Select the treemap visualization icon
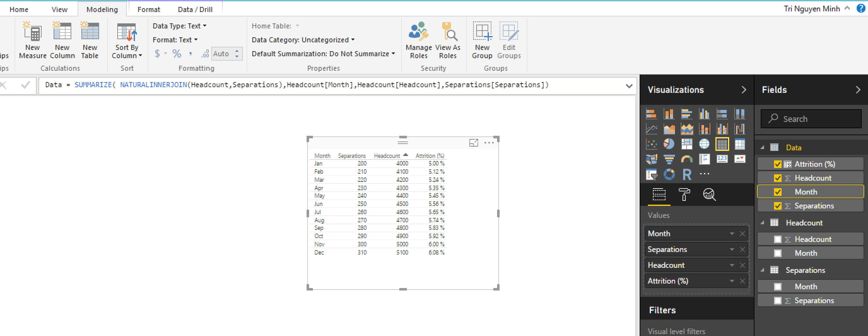868x336 pixels. [x=686, y=144]
